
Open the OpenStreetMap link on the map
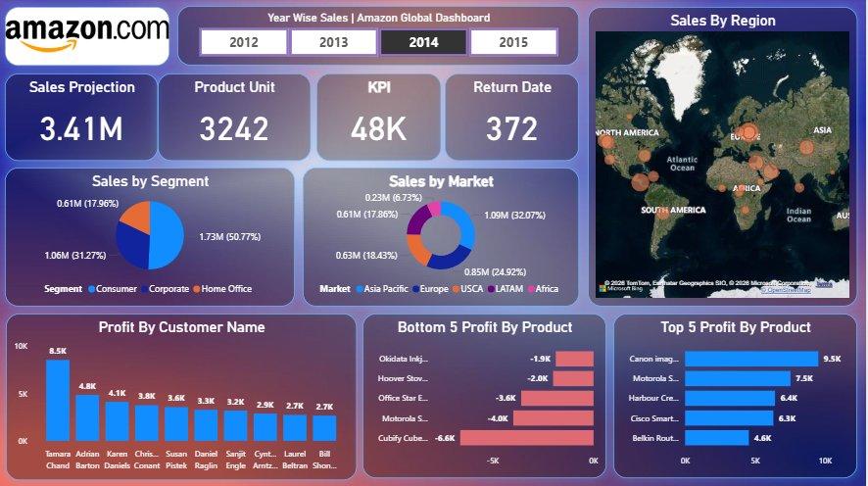786,289
